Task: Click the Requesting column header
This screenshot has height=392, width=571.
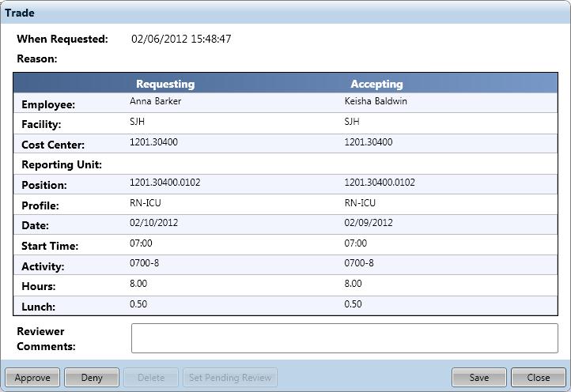Action: 165,84
